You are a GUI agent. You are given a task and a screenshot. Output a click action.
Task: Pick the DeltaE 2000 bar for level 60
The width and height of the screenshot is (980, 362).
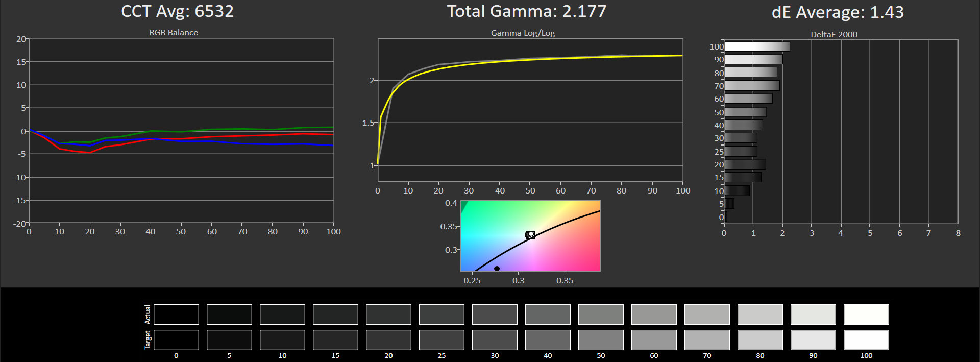point(748,99)
